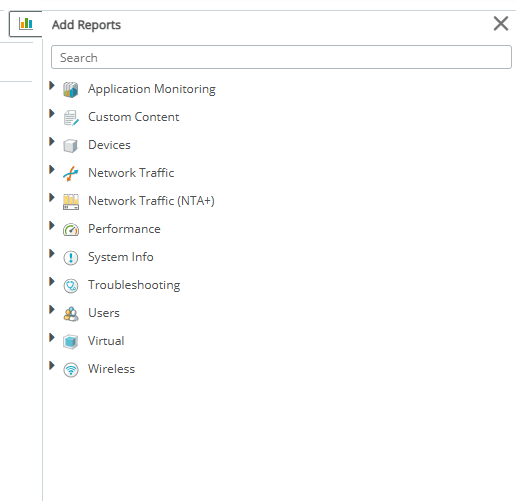Click the Wireless wifi signal icon
Viewport: 516px width, 501px height.
71,370
